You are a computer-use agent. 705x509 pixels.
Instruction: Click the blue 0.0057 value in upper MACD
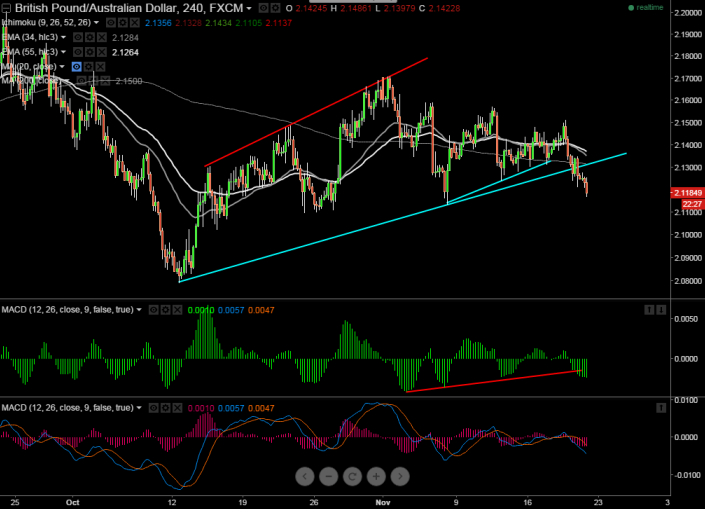[x=231, y=310]
